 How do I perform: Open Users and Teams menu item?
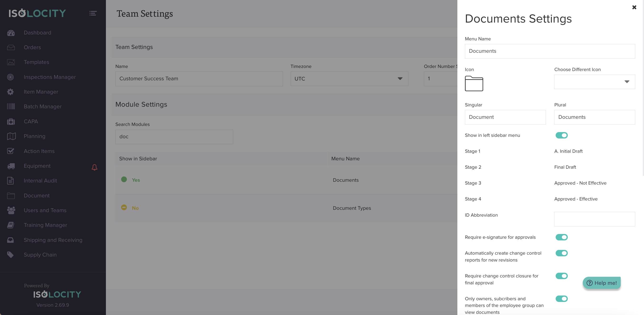pyautogui.click(x=45, y=210)
